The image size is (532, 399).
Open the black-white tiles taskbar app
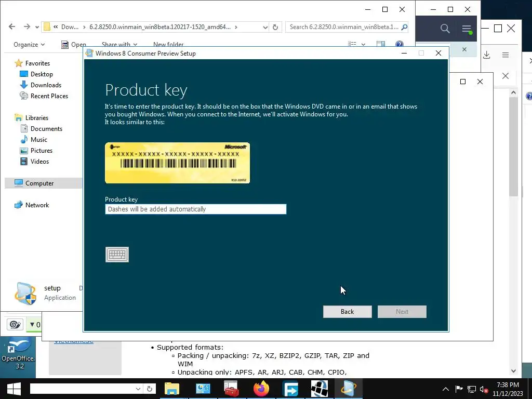[x=320, y=389]
